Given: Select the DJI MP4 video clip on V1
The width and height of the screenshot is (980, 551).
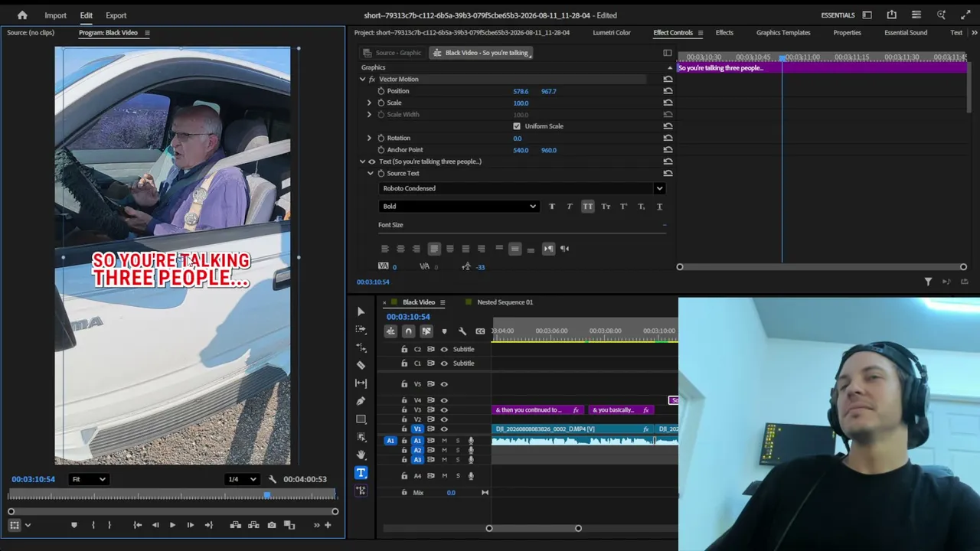Looking at the screenshot, I should point(573,429).
